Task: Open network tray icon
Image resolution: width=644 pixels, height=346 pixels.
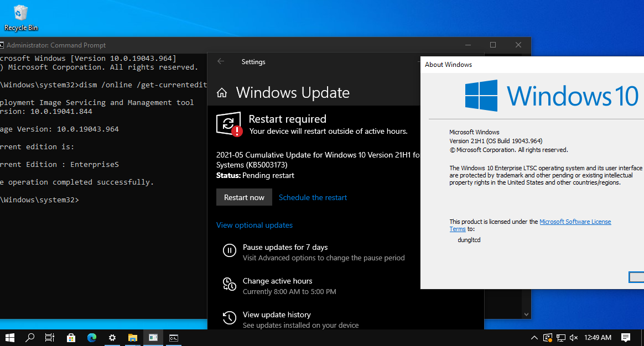Action: tap(560, 338)
